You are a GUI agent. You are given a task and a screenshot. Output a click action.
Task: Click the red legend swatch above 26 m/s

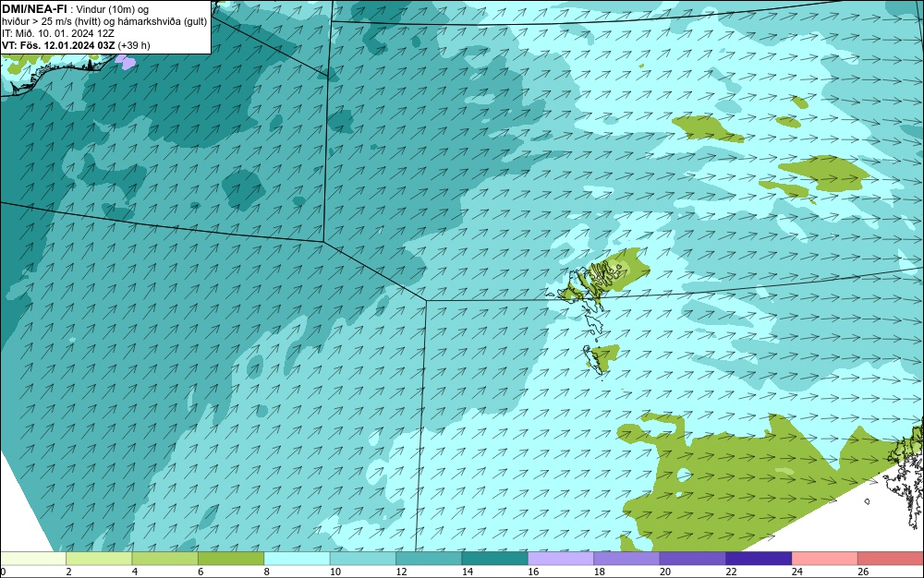(x=891, y=559)
